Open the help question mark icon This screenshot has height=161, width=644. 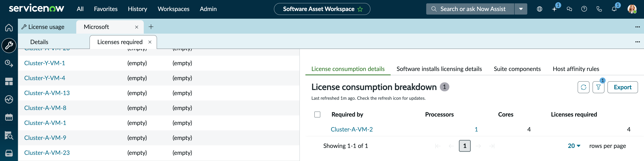pyautogui.click(x=584, y=9)
